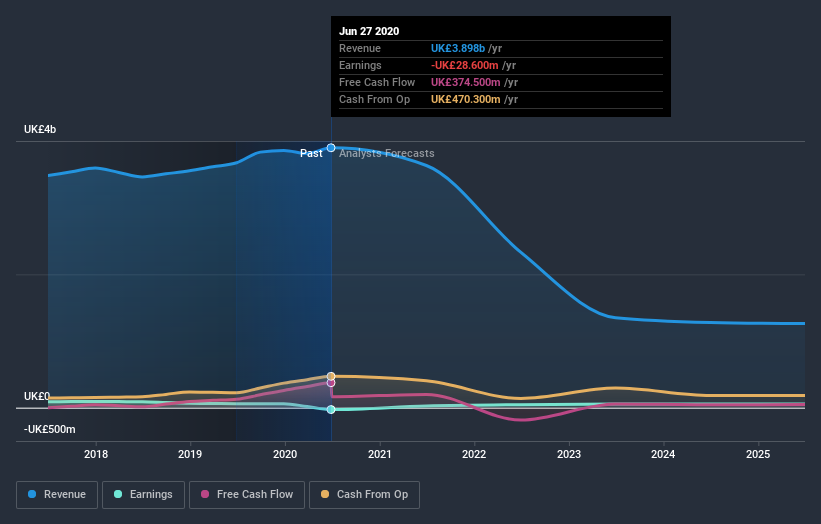Click the 2022 x-axis label
The image size is (821, 524).
[x=474, y=454]
